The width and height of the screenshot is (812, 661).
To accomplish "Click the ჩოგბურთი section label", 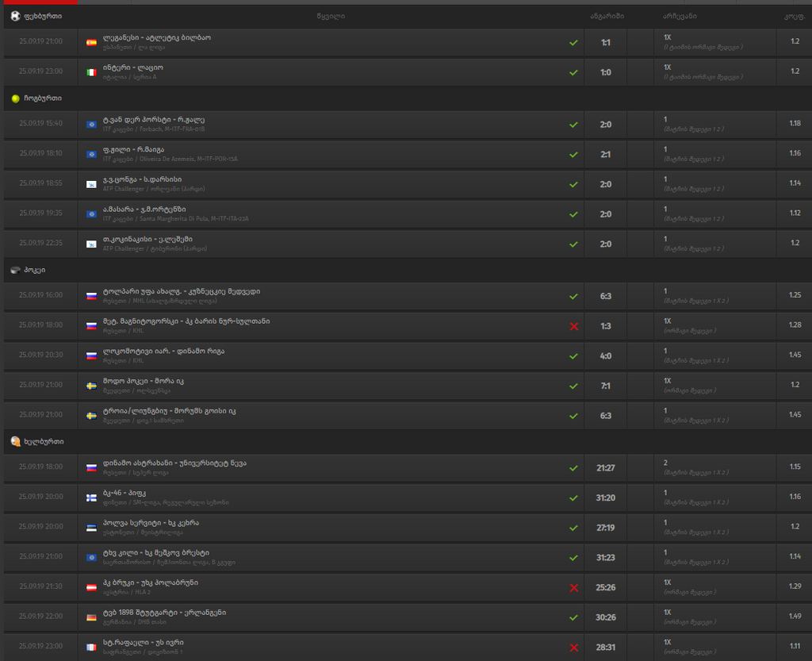I will (x=43, y=98).
